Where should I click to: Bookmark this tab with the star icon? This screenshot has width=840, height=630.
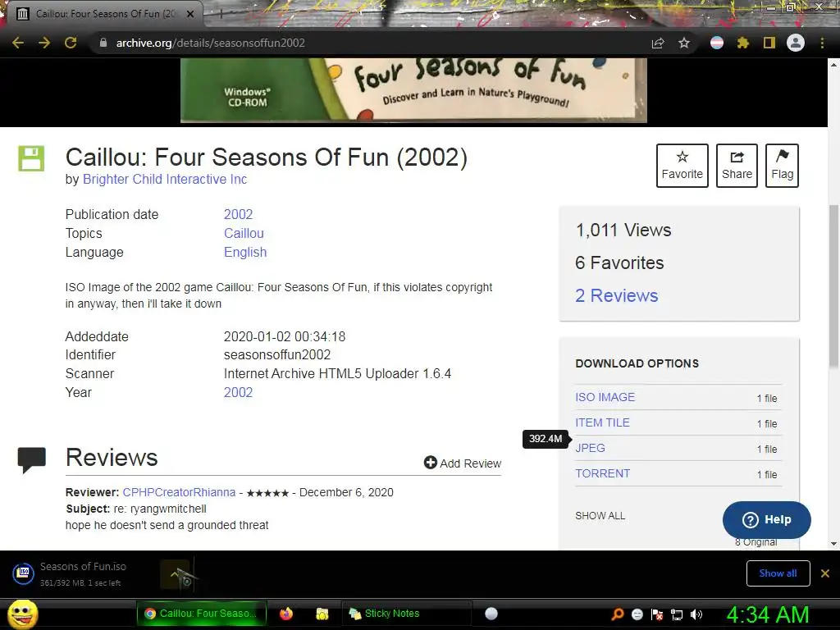684,43
